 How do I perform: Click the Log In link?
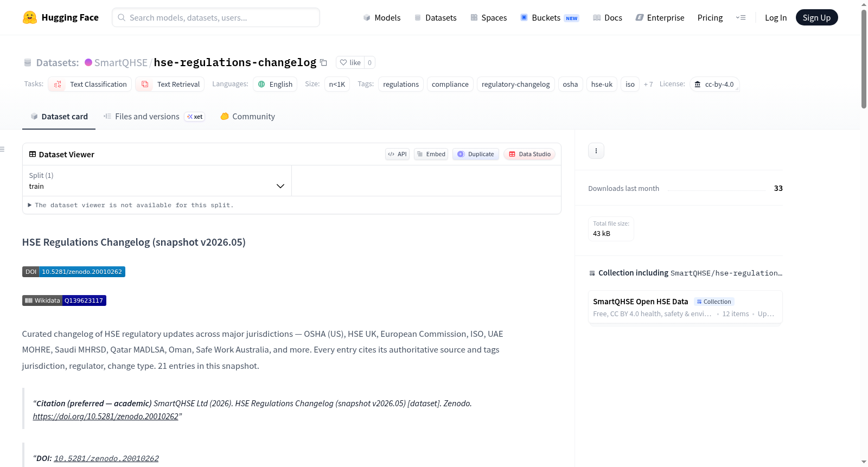pos(776,17)
